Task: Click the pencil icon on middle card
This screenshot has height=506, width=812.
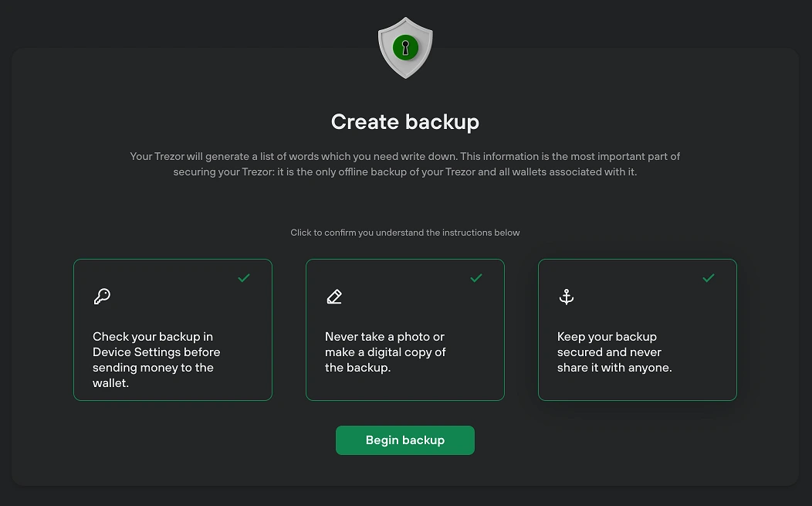Action: [x=334, y=297]
